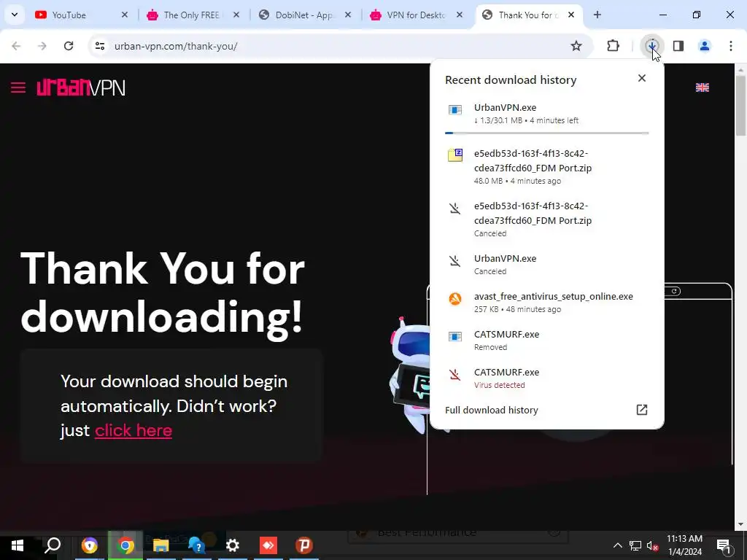Open the shield app taskbar icon
This screenshot has height=560, width=747.
[x=89, y=545]
